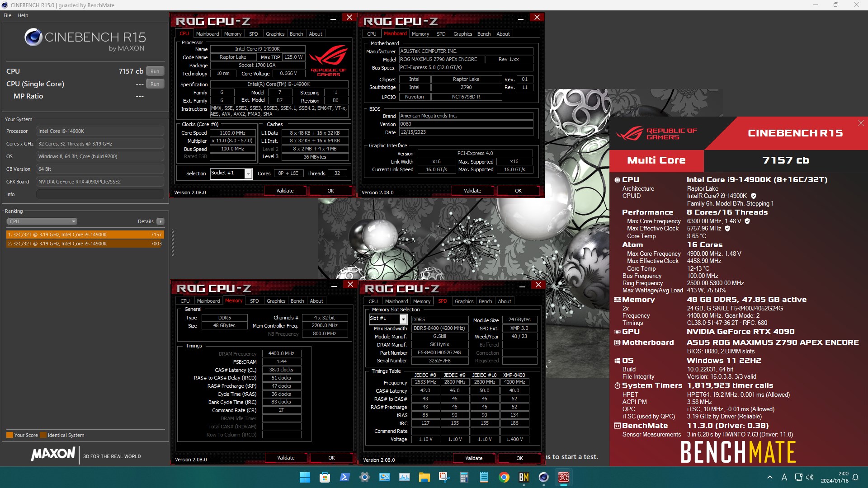Screen dimensions: 868x488
Task: Click the Info input field in Your System
Action: coord(100,194)
